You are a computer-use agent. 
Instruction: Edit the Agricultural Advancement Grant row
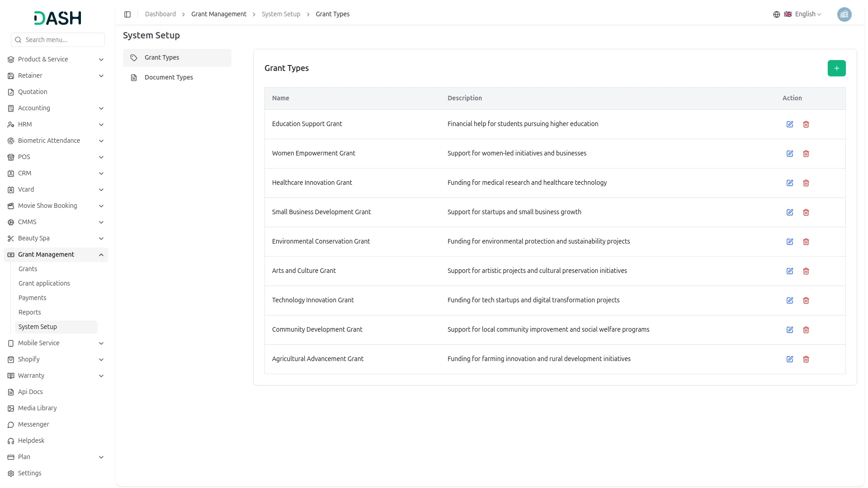(x=789, y=359)
